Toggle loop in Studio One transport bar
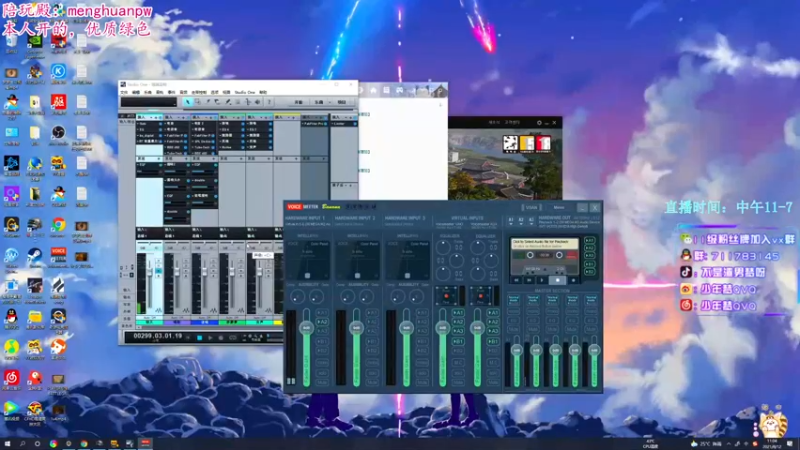Screen dimensions: 800x450 pos(233,338)
